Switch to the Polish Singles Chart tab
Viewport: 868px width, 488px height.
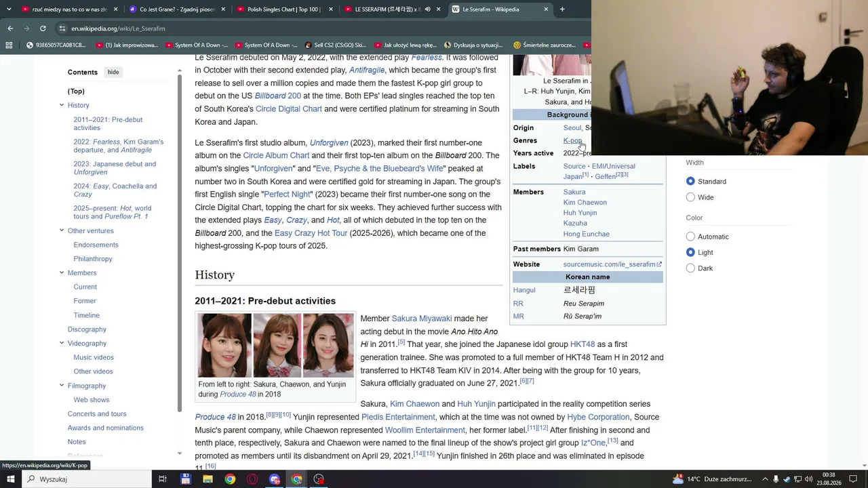(285, 9)
